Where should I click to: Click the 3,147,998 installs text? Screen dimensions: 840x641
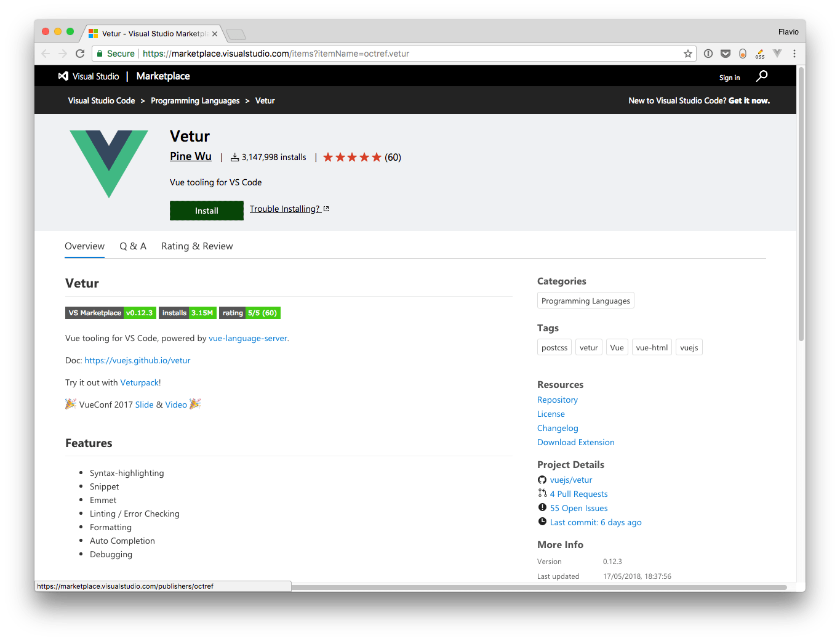[274, 157]
